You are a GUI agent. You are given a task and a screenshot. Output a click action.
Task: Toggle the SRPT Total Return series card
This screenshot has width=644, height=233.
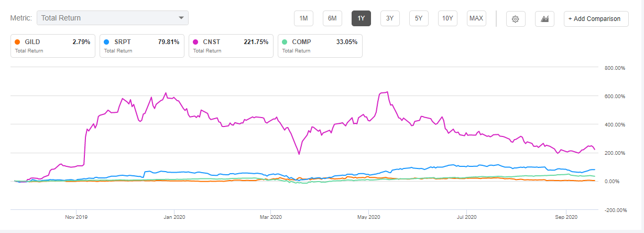(141, 46)
